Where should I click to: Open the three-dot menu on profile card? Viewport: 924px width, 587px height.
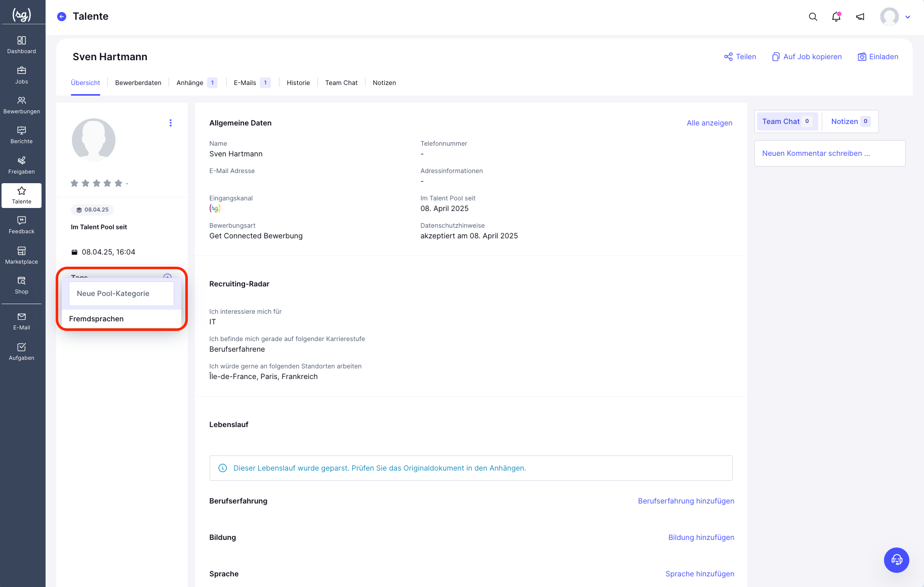171,123
